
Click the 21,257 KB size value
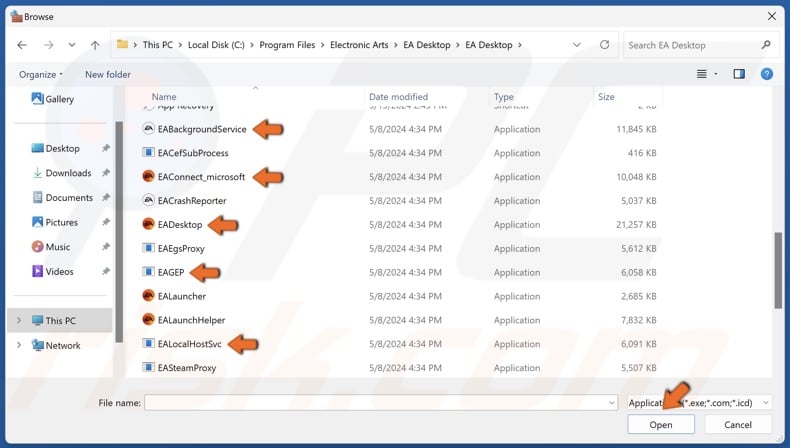click(636, 225)
